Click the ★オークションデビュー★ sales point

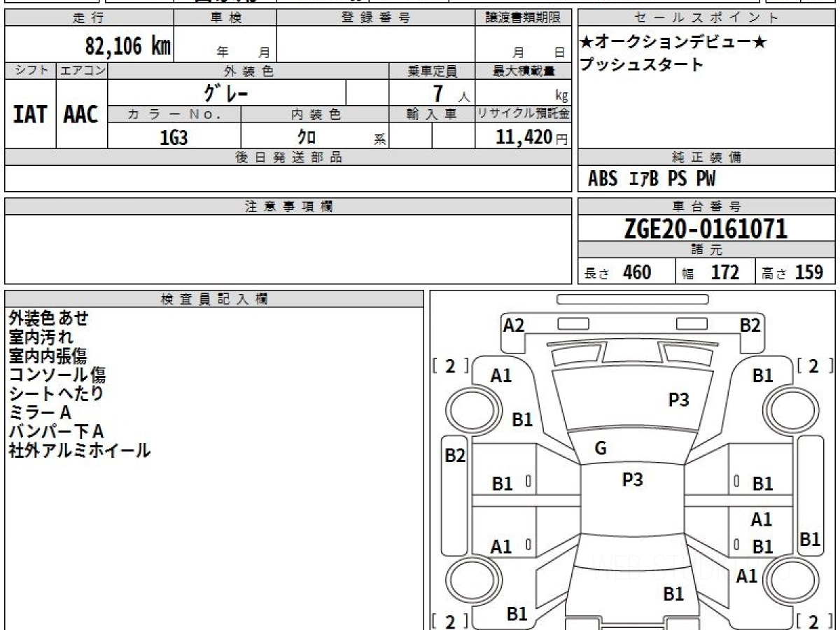pos(673,42)
